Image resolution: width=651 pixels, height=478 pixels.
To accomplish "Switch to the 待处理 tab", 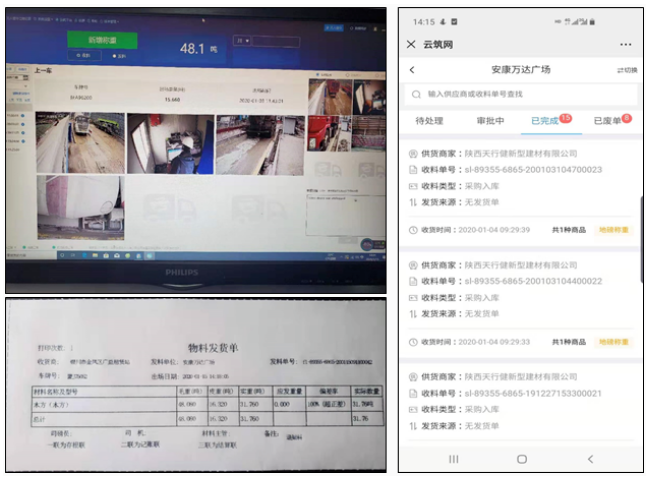I will (429, 121).
